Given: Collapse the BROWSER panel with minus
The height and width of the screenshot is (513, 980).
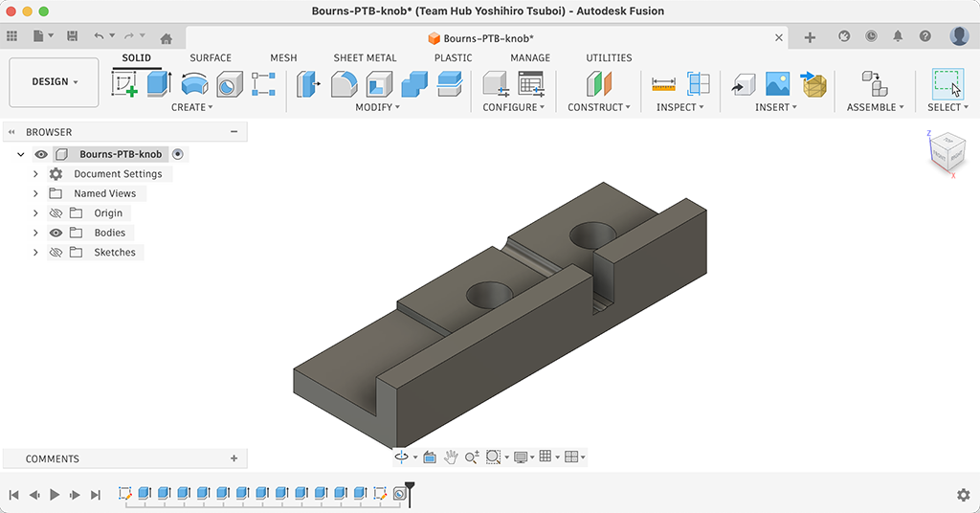Looking at the screenshot, I should pyautogui.click(x=234, y=132).
